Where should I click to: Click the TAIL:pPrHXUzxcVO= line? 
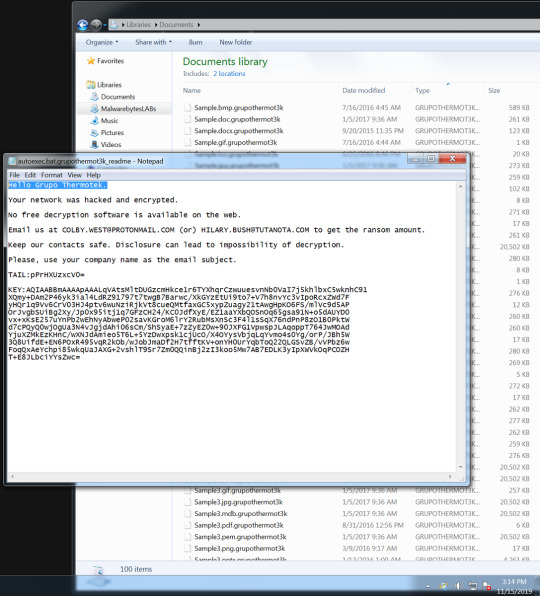[x=46, y=274]
